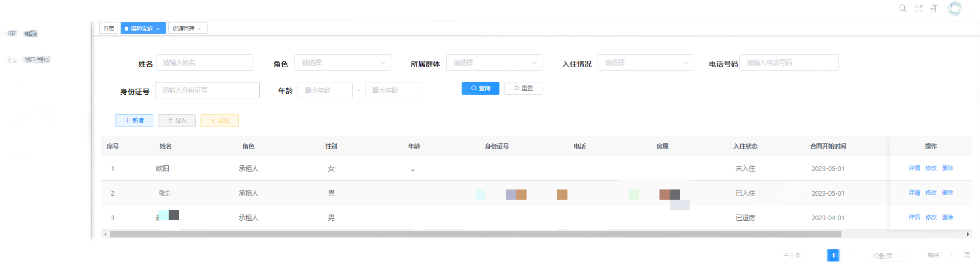The width and height of the screenshot is (980, 276).
Task: Click 修改 in the 已入住 row
Action: point(931,193)
